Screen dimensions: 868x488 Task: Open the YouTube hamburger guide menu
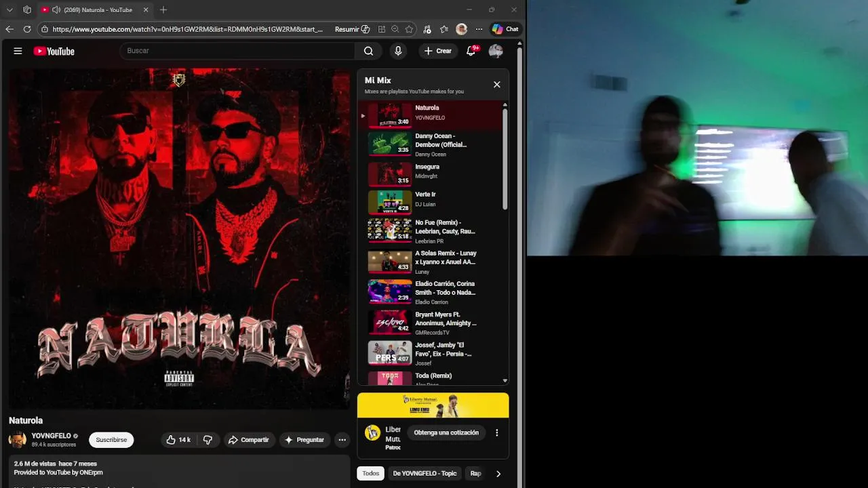tap(18, 51)
